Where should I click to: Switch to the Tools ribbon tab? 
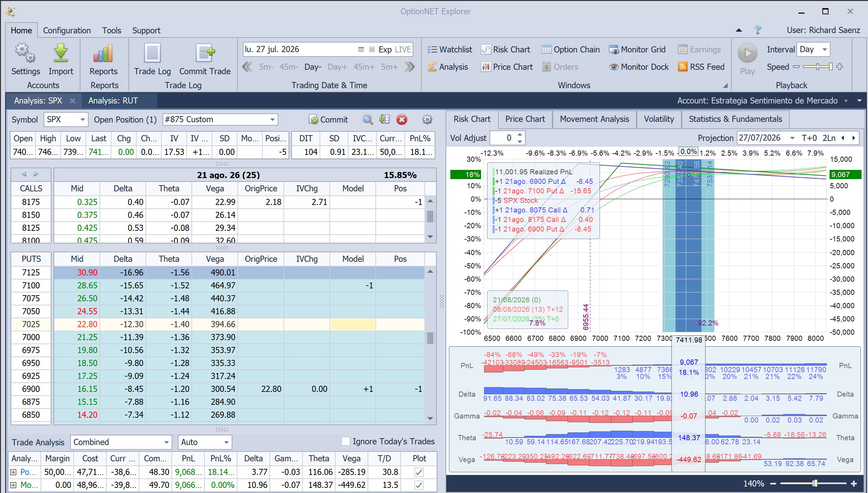point(112,30)
